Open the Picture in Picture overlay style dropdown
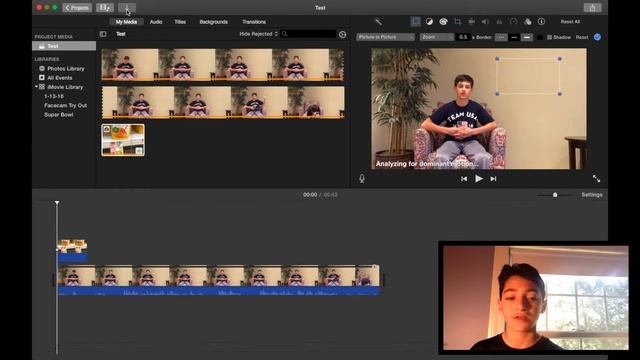Viewport: 640px width, 360px height. pyautogui.click(x=385, y=37)
